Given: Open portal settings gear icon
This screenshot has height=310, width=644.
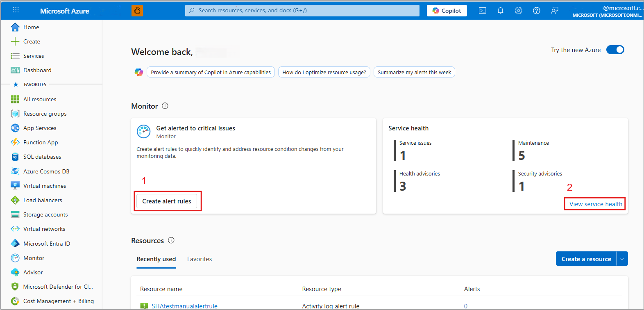Looking at the screenshot, I should pos(518,11).
